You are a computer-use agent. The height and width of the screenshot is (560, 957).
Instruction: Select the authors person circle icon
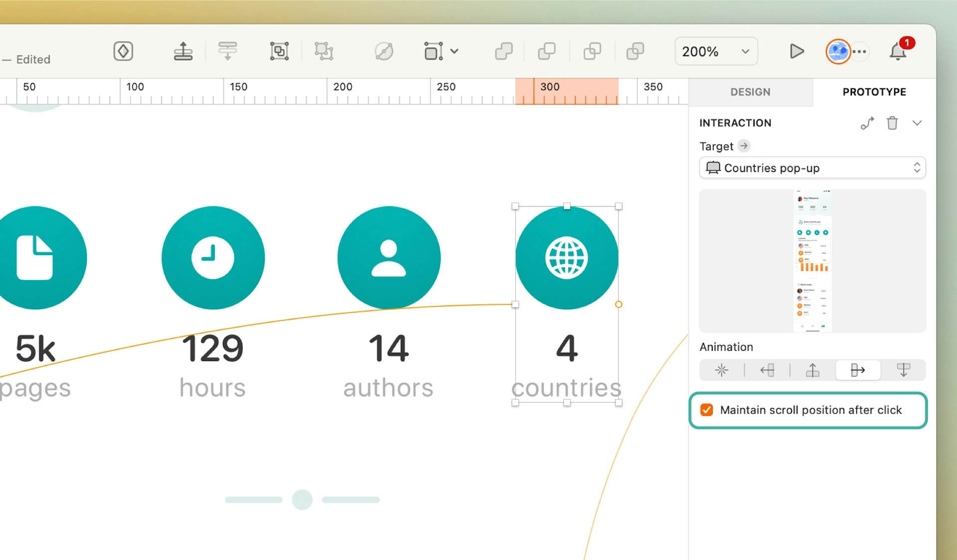click(x=389, y=258)
